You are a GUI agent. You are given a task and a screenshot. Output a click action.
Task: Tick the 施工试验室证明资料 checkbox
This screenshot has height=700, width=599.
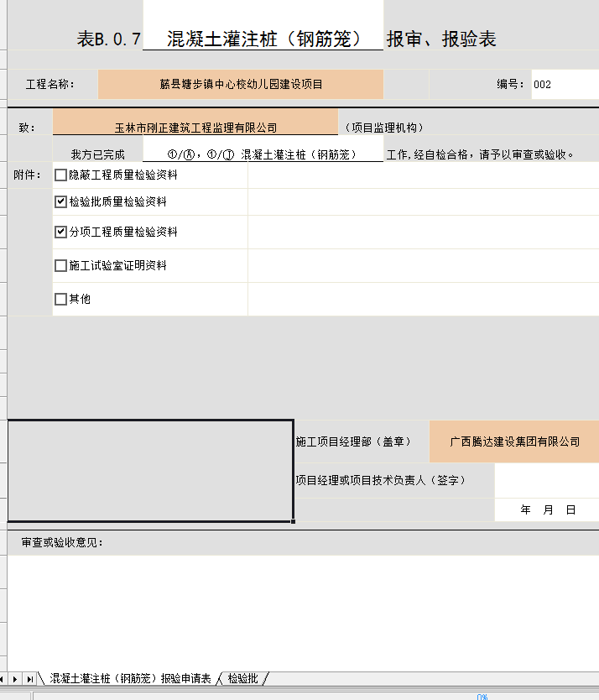60,265
